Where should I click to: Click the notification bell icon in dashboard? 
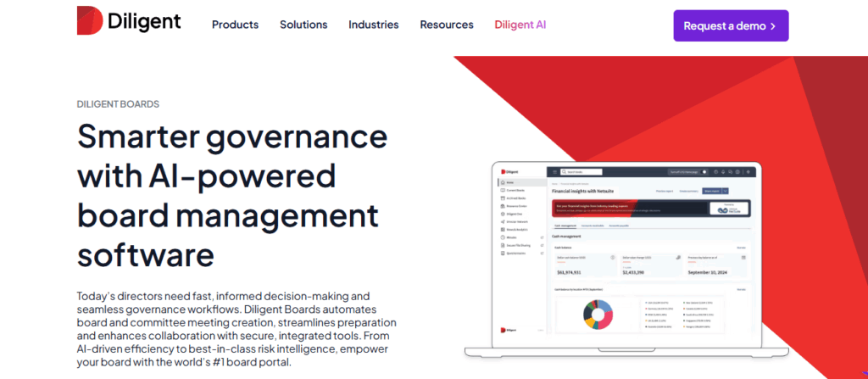coord(724,171)
